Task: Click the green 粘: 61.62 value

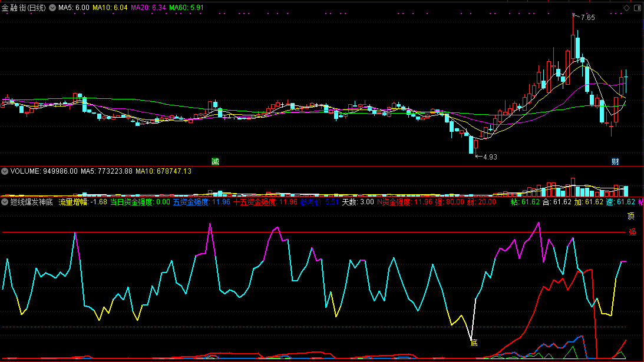Action: coord(525,202)
